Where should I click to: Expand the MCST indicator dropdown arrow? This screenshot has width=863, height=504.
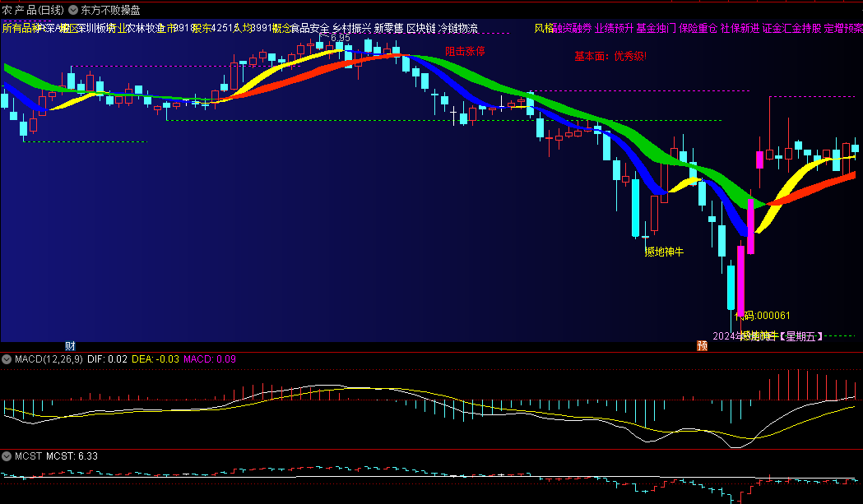[7, 456]
